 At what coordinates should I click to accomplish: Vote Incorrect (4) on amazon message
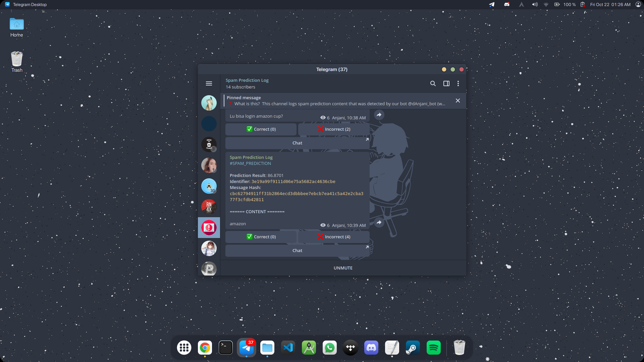(334, 237)
